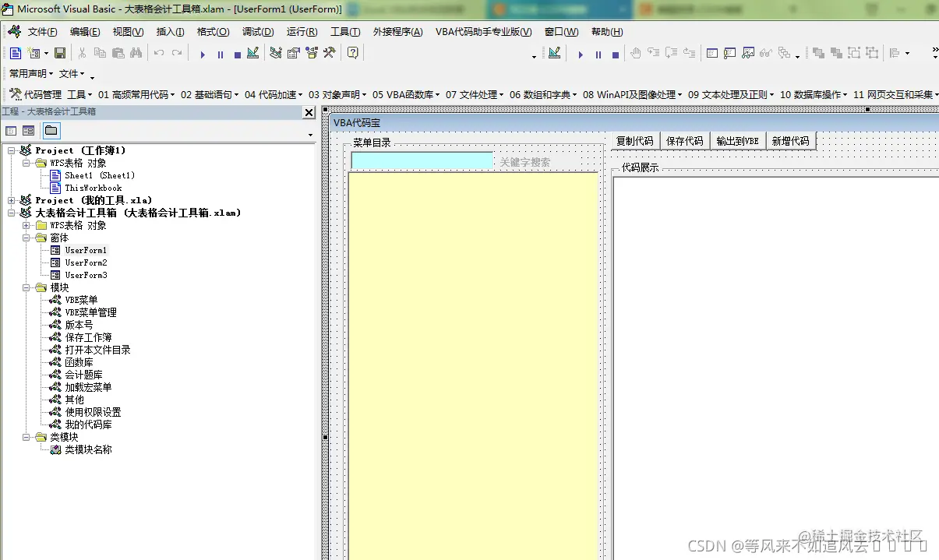This screenshot has width=939, height=560.
Task: Open the Toolbox hammer-and-wrench icon
Action: coord(330,53)
